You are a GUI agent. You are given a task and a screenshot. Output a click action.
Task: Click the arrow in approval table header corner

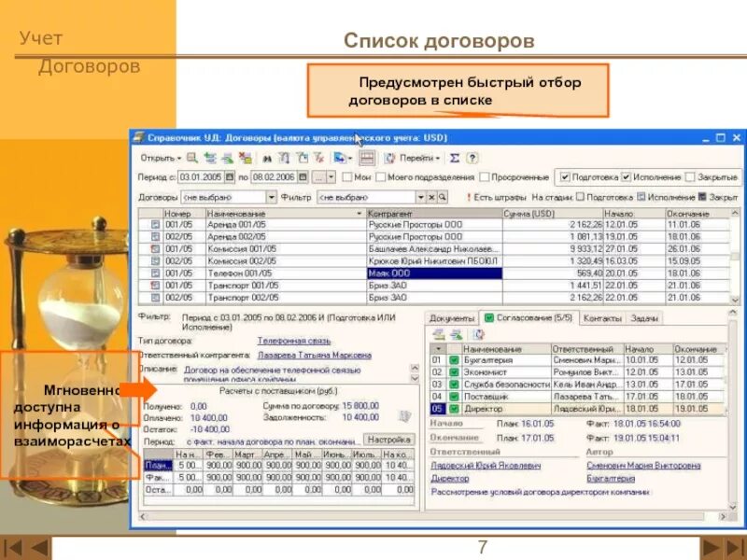click(438, 349)
